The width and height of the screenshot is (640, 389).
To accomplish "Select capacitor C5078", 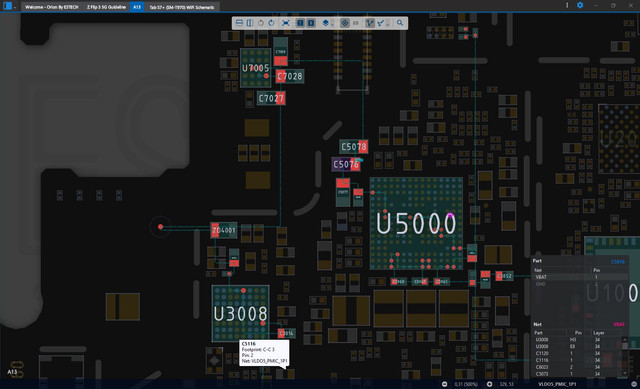I will (353, 147).
